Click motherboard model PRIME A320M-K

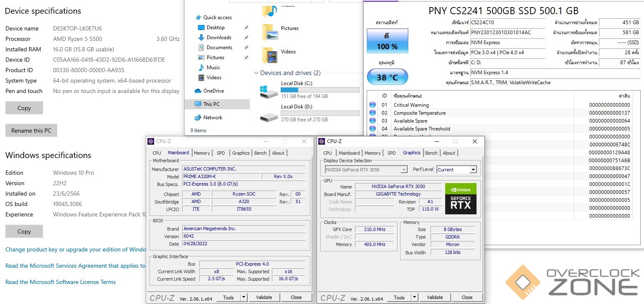point(221,176)
